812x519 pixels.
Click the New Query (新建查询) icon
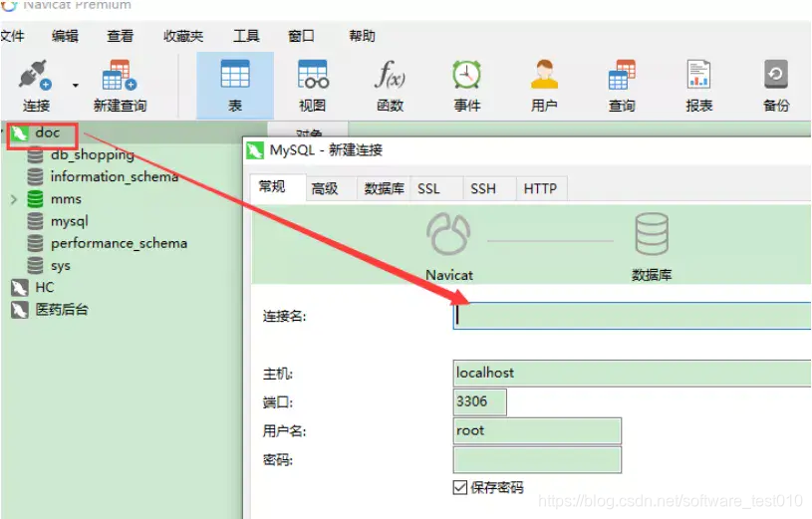pos(120,75)
